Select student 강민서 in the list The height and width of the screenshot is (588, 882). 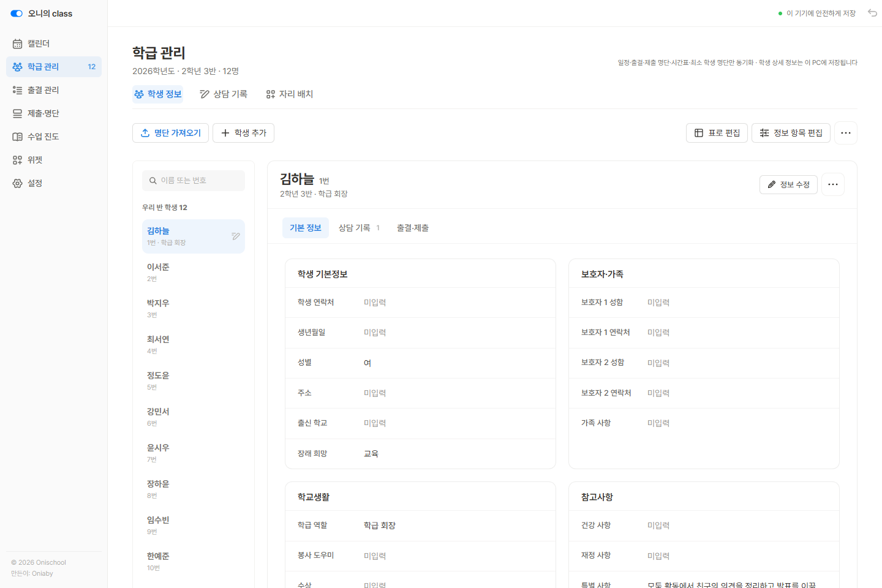(x=194, y=417)
